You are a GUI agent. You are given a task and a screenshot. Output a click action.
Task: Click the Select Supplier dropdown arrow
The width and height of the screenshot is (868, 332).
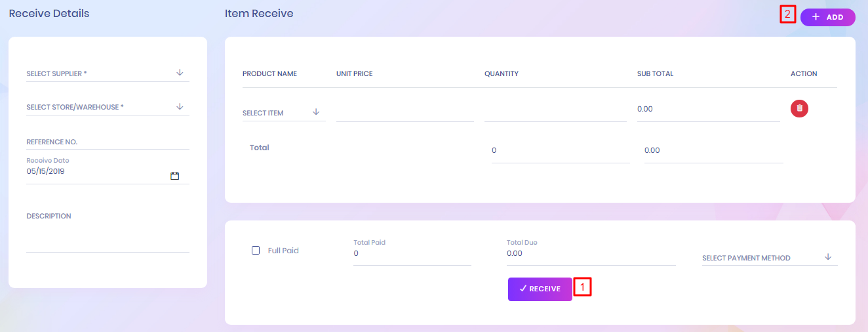(x=180, y=73)
